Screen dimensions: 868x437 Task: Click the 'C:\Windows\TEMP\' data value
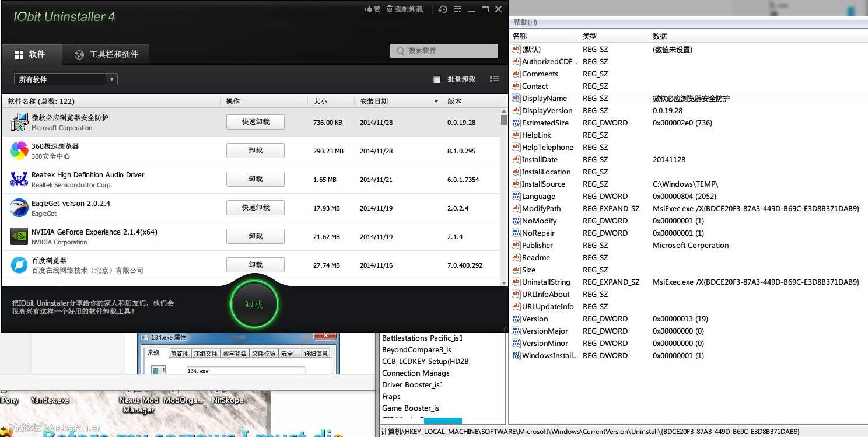pyautogui.click(x=685, y=184)
